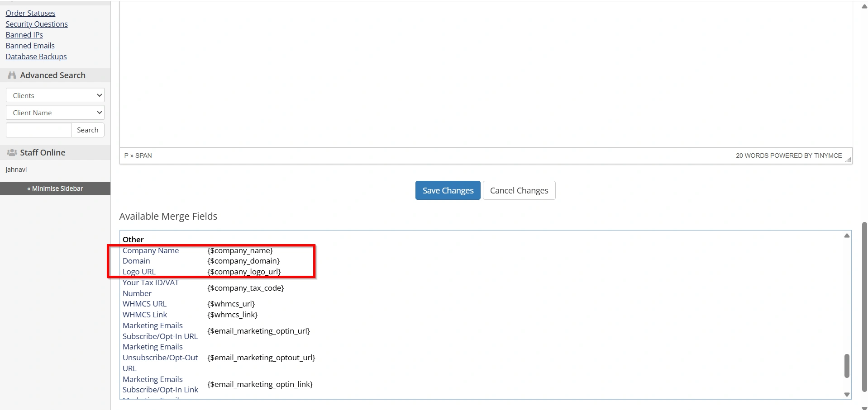The height and width of the screenshot is (410, 868).
Task: Click the {$company_domain} variable text
Action: click(x=243, y=261)
